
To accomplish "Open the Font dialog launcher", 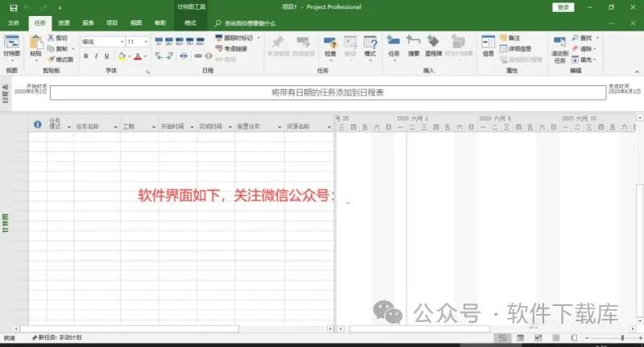I will coord(147,72).
